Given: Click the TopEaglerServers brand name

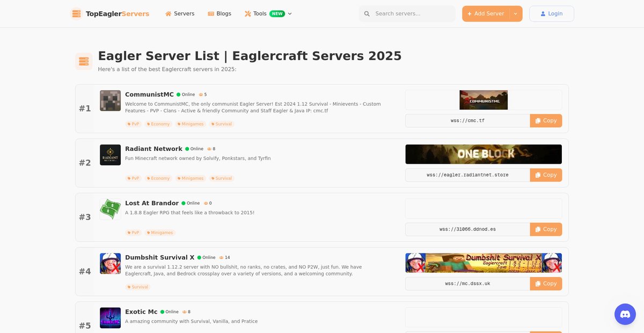Looking at the screenshot, I should click(118, 14).
